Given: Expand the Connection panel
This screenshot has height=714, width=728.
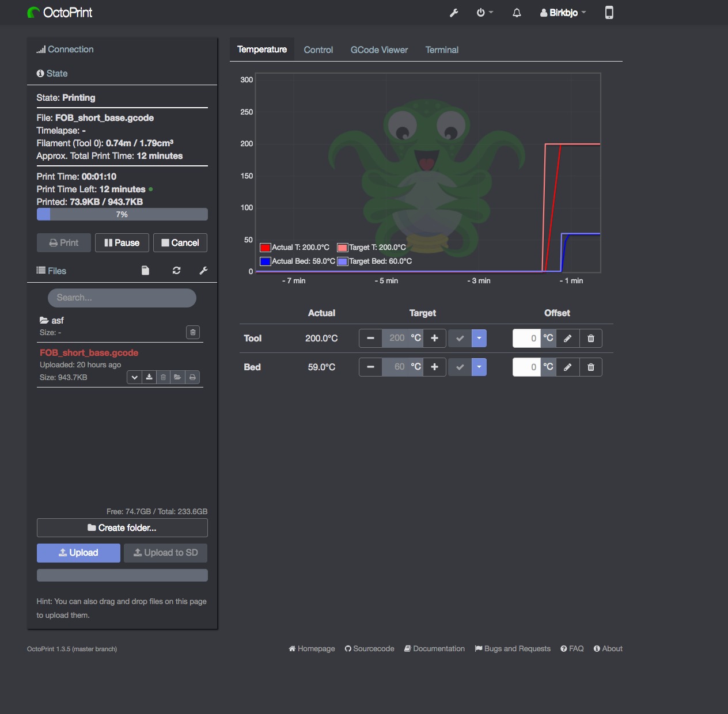Looking at the screenshot, I should (65, 50).
